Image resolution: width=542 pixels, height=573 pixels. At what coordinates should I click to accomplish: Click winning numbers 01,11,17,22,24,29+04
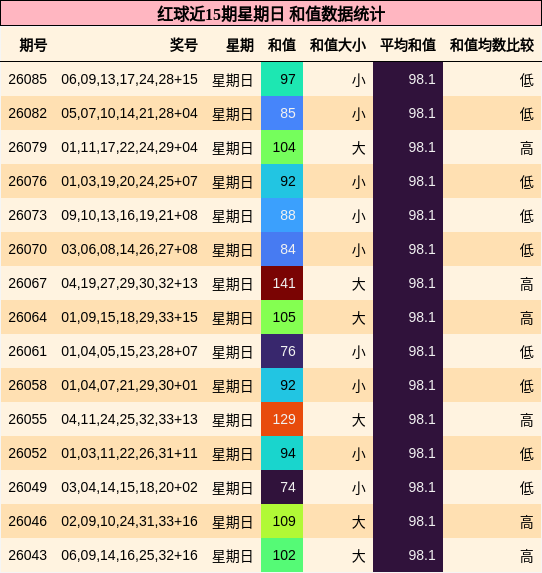tap(129, 147)
